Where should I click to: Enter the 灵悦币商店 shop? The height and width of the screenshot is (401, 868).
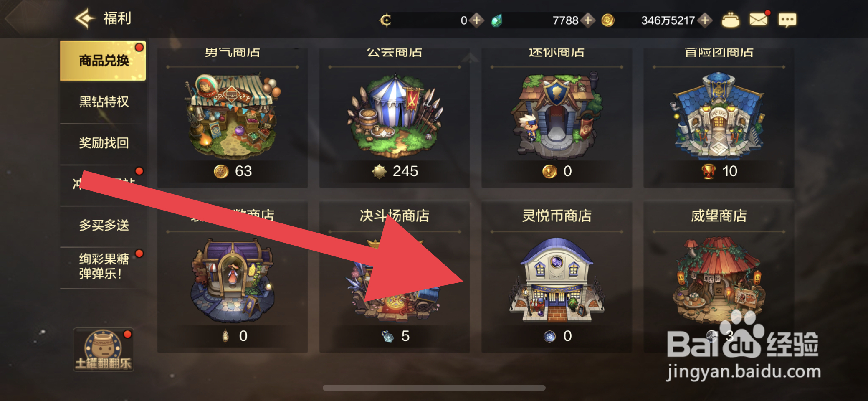point(557,277)
